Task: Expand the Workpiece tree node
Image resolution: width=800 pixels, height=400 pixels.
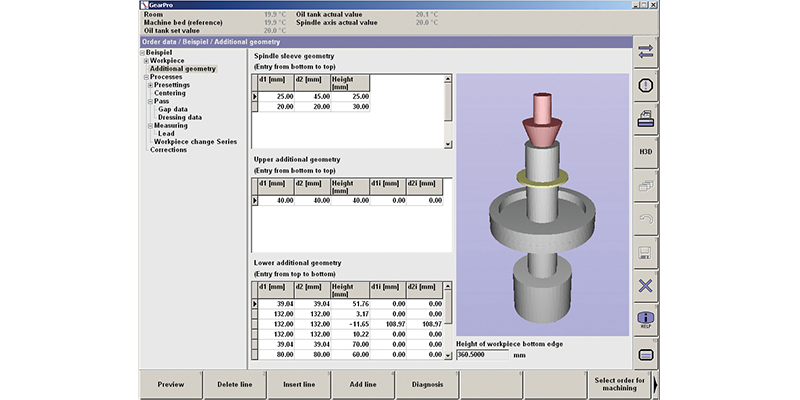Action: click(x=146, y=61)
